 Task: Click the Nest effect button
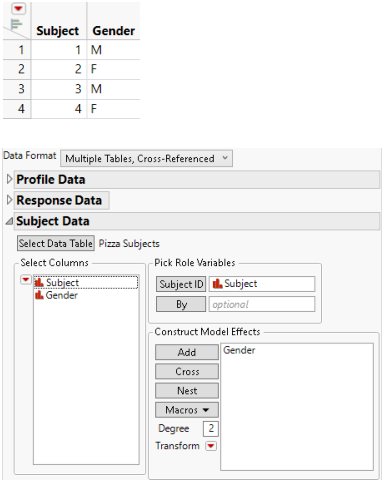pos(187,391)
